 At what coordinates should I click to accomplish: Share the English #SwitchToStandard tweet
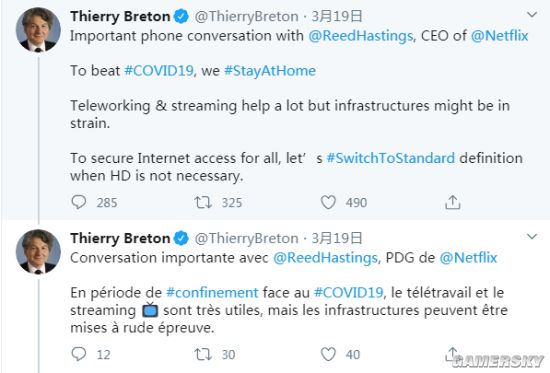coord(452,202)
